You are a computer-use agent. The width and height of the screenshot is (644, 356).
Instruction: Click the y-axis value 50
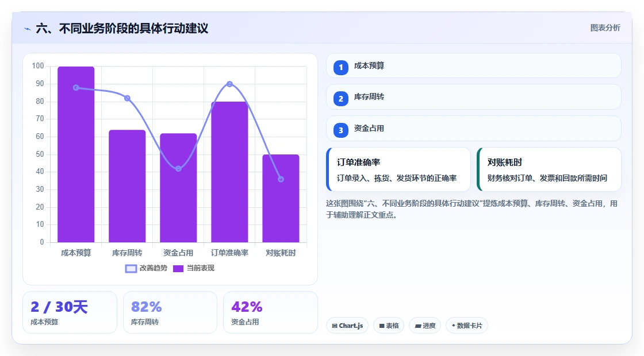click(x=40, y=154)
